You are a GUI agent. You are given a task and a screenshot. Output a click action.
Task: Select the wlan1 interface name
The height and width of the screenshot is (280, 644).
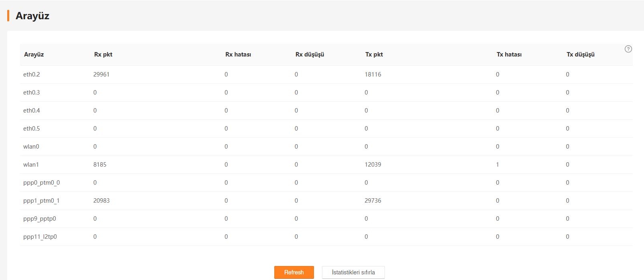[31, 165]
